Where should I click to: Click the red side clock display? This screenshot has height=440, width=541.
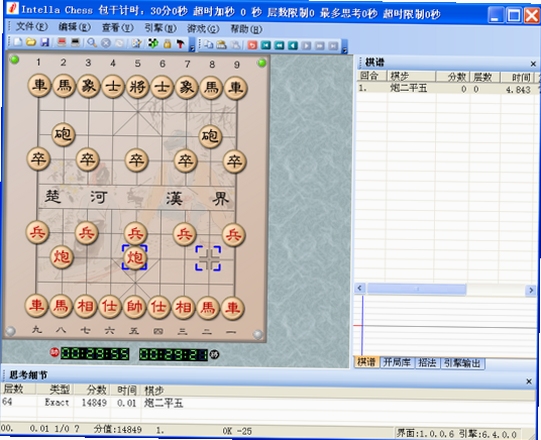point(95,354)
